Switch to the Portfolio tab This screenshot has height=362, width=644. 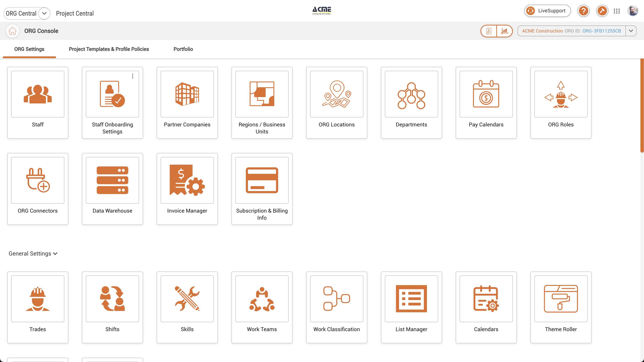point(183,49)
